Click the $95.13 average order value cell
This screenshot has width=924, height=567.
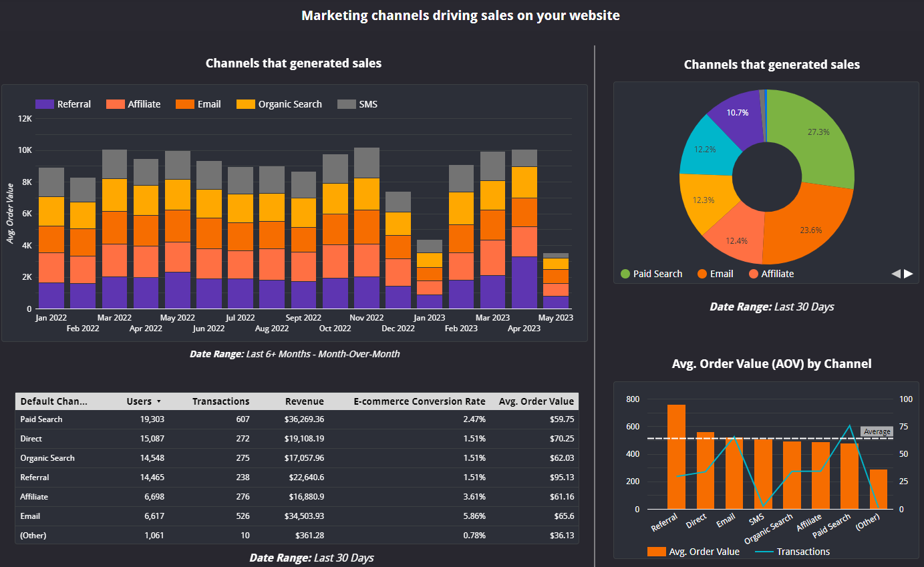(562, 478)
